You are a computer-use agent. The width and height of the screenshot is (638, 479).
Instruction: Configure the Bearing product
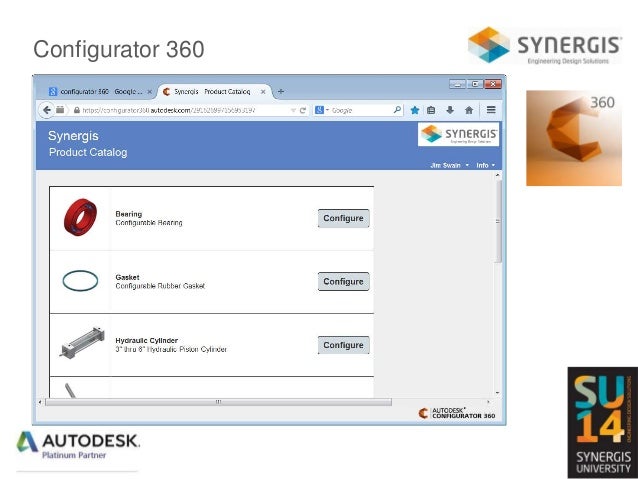(343, 219)
